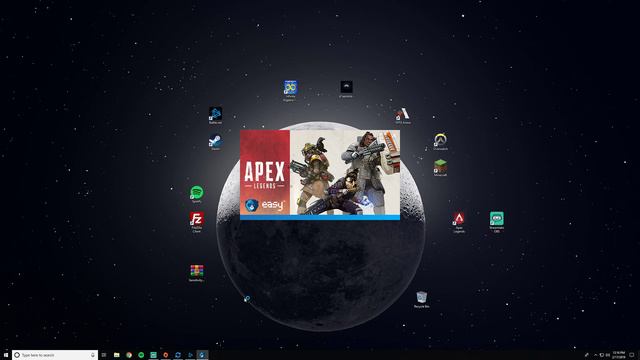Screen dimensions: 640x360
Task: Click the taskbar search box
Action: pyautogui.click(x=55, y=355)
